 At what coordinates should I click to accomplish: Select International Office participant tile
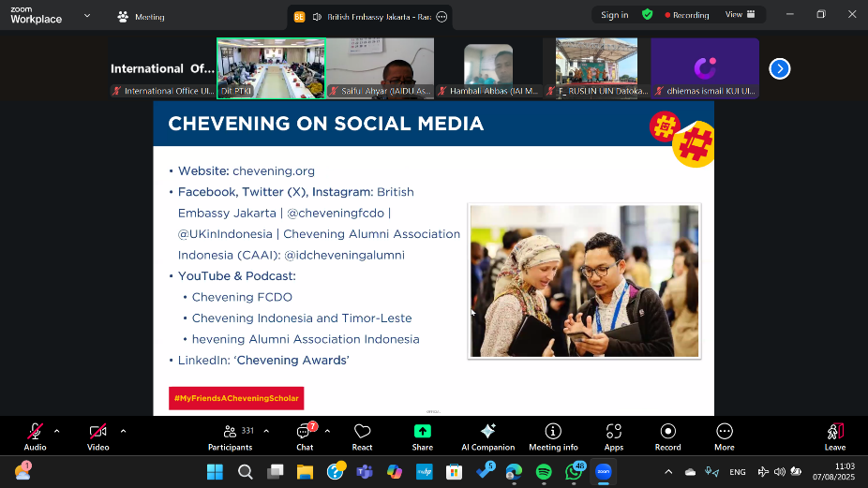(x=162, y=68)
